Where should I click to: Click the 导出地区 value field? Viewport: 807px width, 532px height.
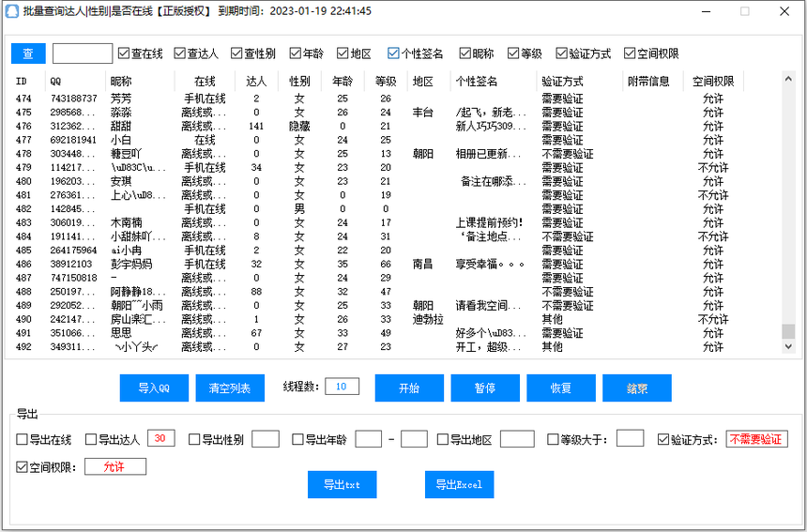(517, 439)
